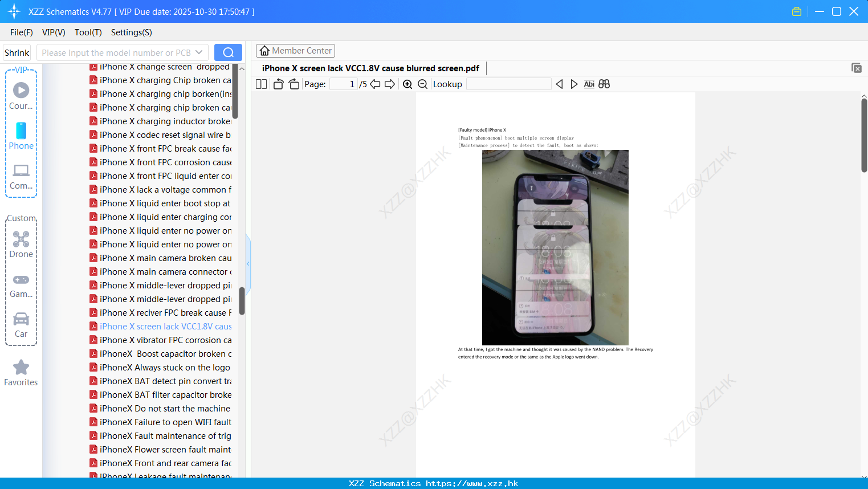
Task: Open iPhone X screen lack VCC1.8V file
Action: click(x=160, y=327)
